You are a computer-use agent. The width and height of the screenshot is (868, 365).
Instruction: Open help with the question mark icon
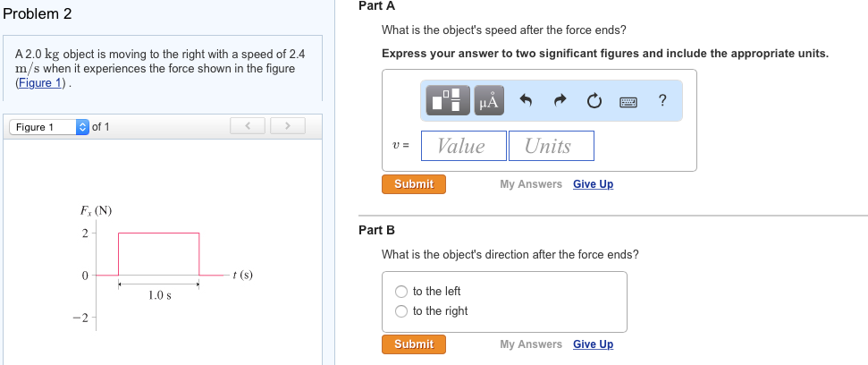coord(662,101)
